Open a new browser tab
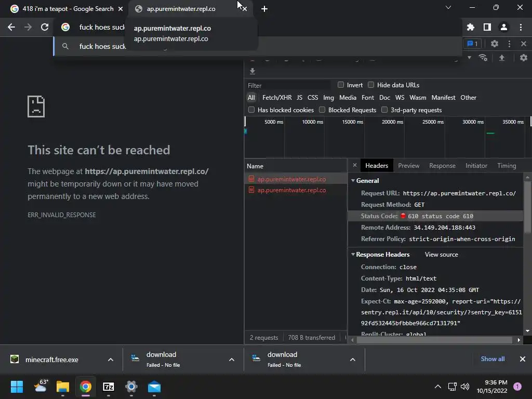 (x=264, y=9)
